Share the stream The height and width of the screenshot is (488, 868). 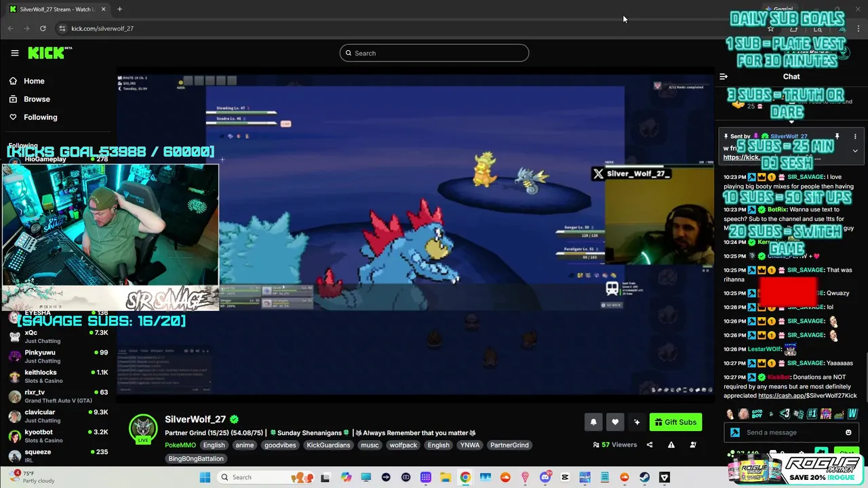pyautogui.click(x=650, y=445)
